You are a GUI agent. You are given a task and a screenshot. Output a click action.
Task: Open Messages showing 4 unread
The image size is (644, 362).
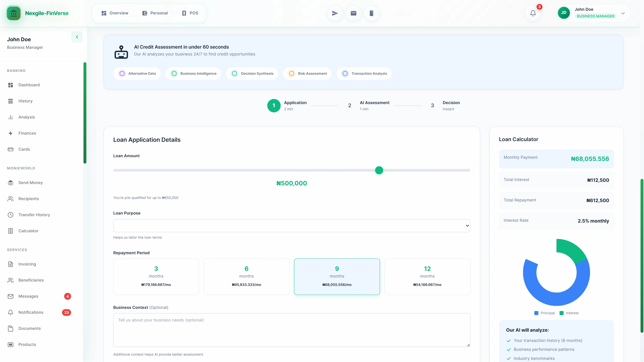click(x=28, y=296)
